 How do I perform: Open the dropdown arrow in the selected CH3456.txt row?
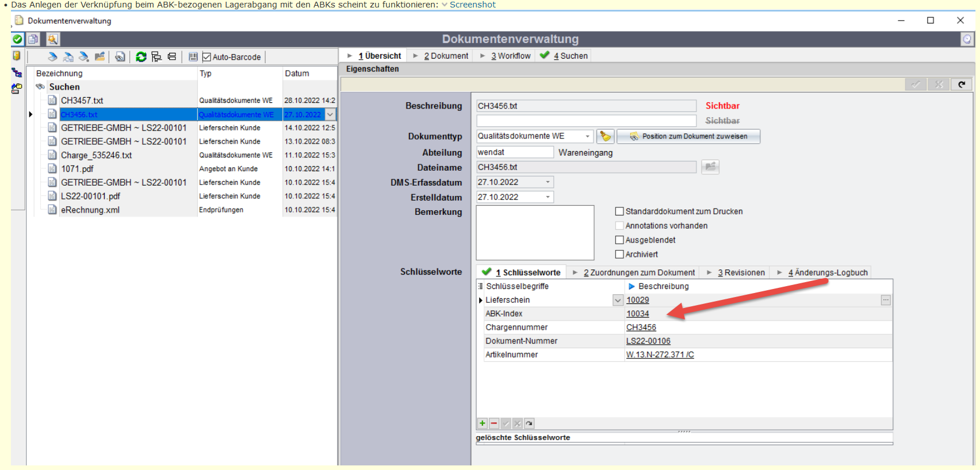pos(330,114)
